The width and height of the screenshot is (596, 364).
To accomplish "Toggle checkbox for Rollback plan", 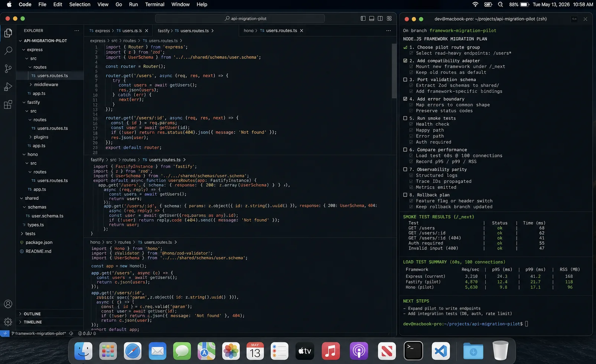I will tap(405, 195).
